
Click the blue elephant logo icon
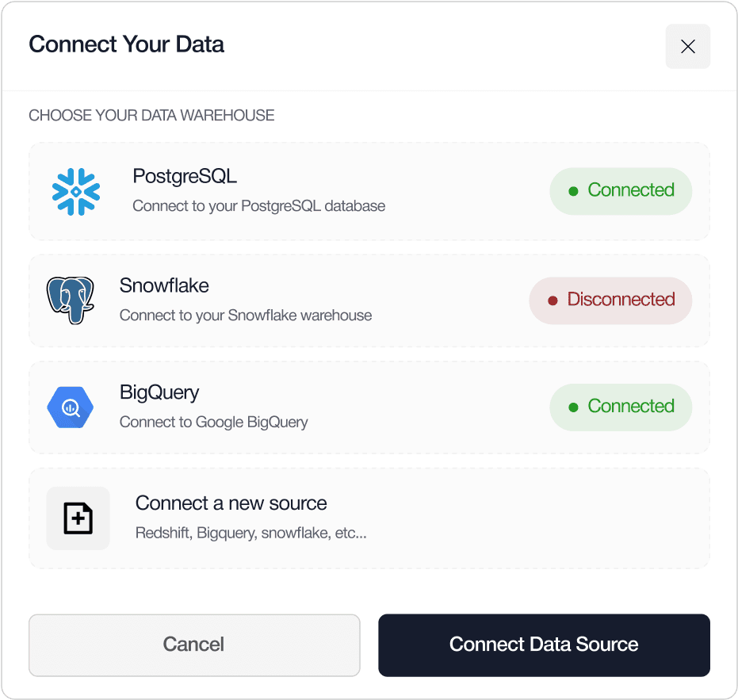click(x=71, y=300)
